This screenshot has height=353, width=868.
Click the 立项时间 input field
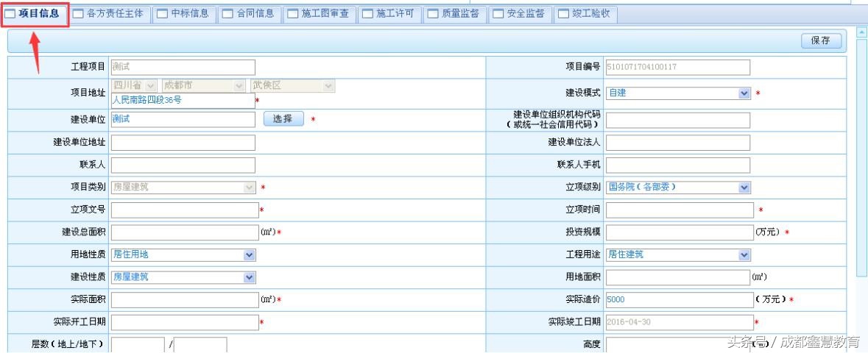[x=680, y=210]
